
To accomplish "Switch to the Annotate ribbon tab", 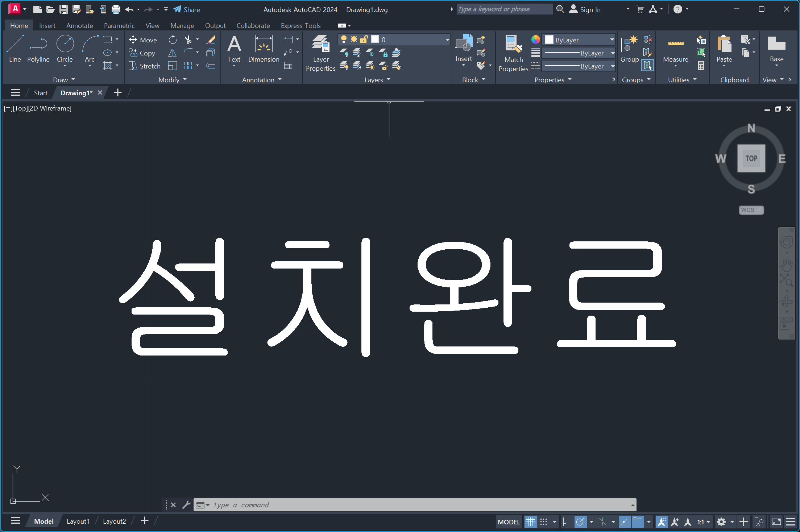I will click(x=79, y=25).
